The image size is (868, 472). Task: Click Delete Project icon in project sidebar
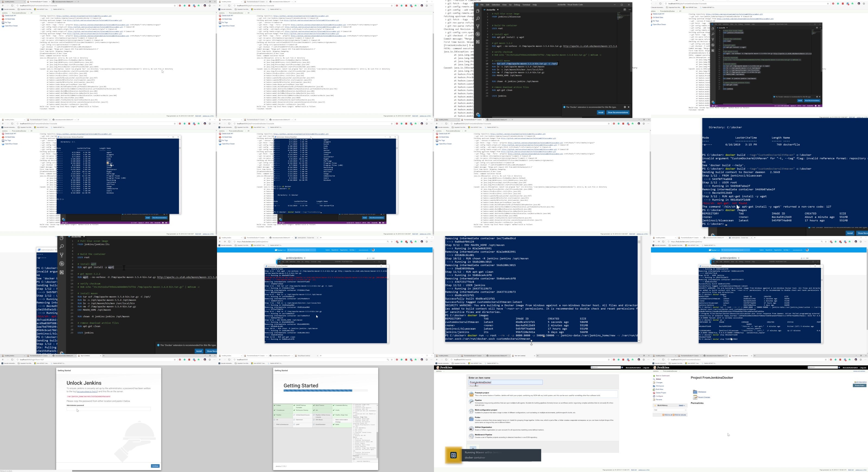click(654, 393)
